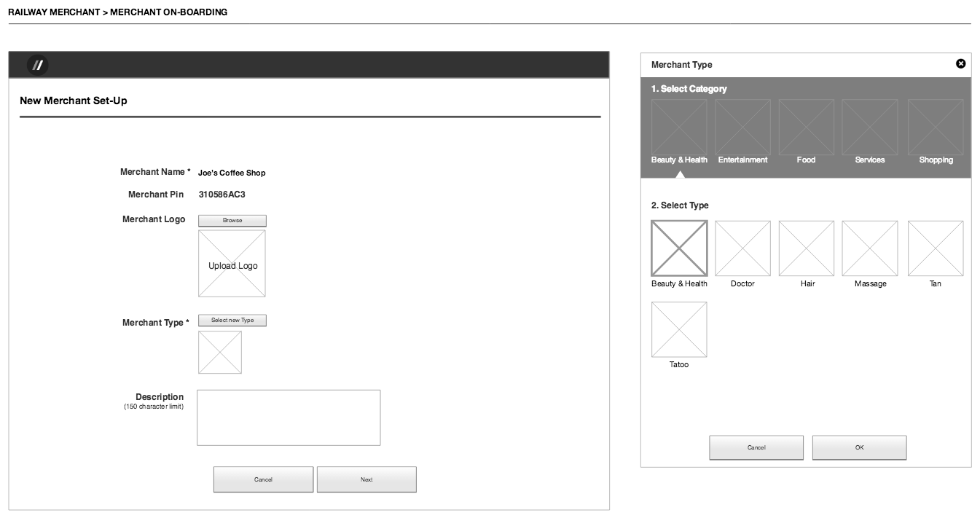Choose the Tan merchant type
980x518 pixels.
tap(936, 248)
